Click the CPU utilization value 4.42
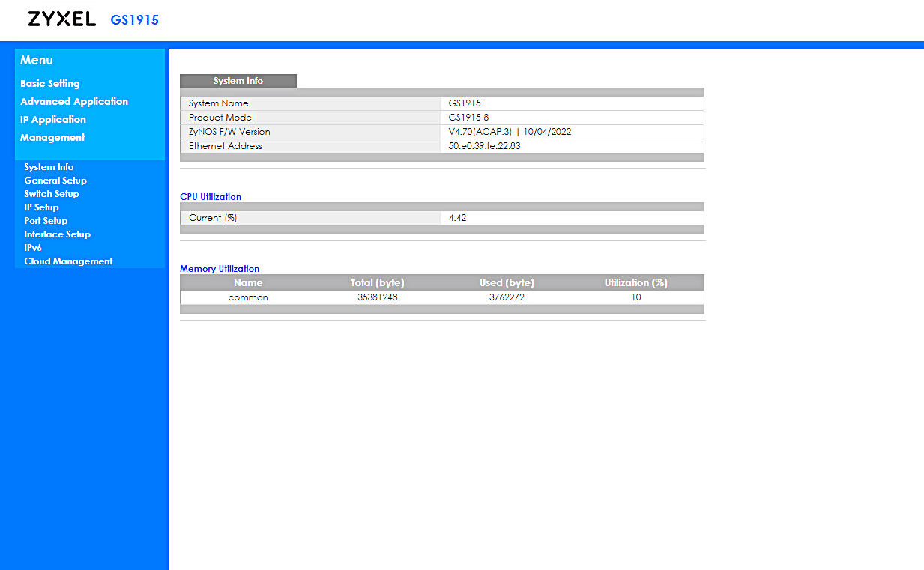 458,218
